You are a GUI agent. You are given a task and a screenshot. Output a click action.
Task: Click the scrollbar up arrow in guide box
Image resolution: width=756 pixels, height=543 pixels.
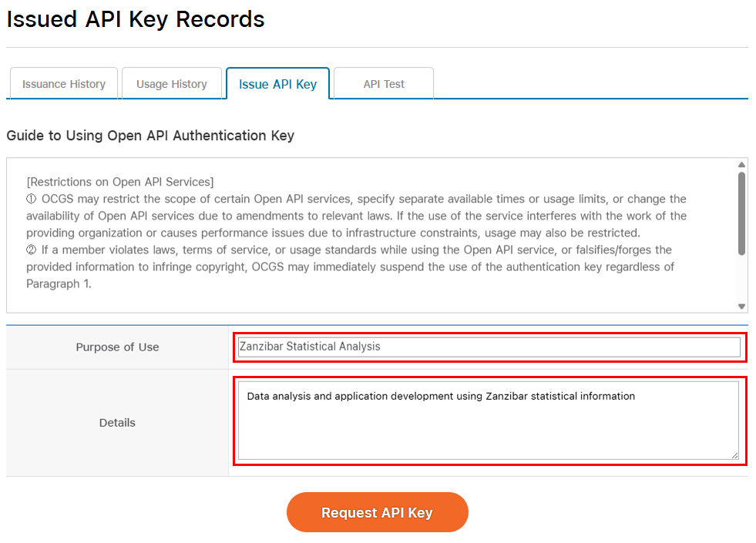[741, 165]
